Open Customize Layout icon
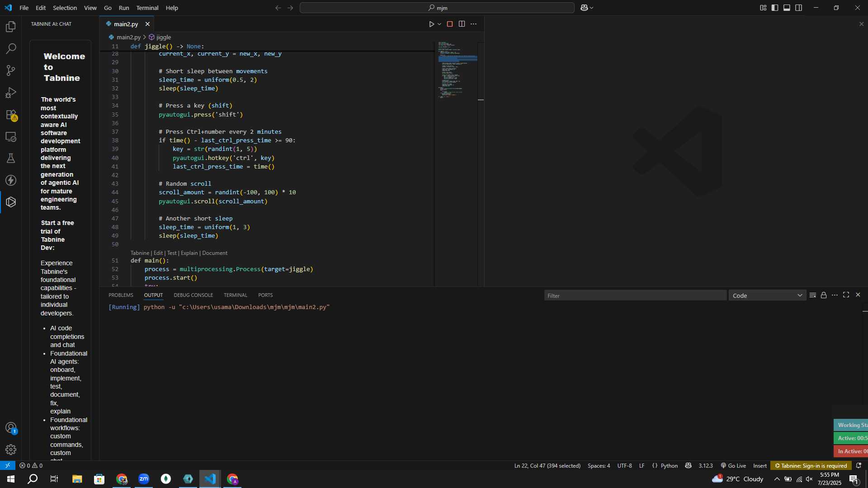Screen dimensions: 868x488 763,8
